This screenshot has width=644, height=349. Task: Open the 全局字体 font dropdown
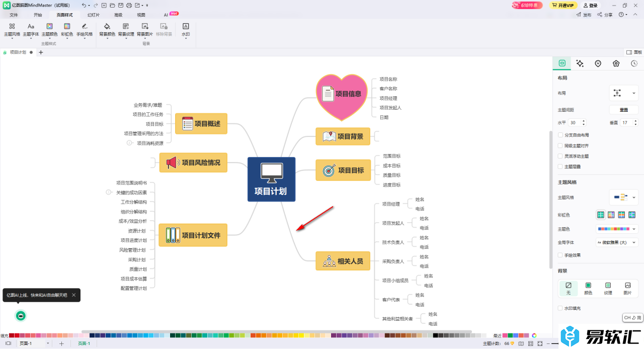pyautogui.click(x=617, y=243)
